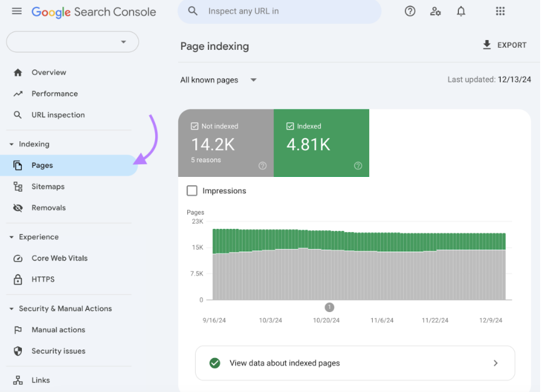Click the Links network icon

(x=18, y=380)
